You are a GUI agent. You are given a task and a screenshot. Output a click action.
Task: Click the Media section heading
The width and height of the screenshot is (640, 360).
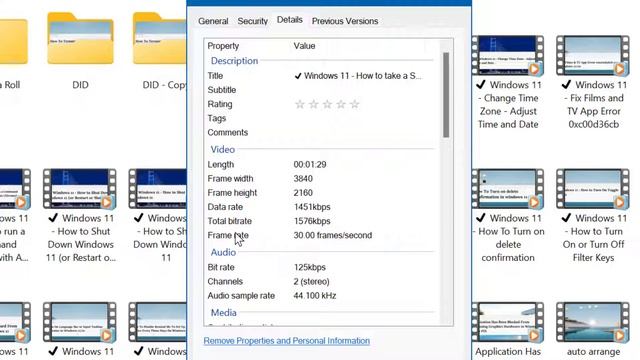pos(224,313)
